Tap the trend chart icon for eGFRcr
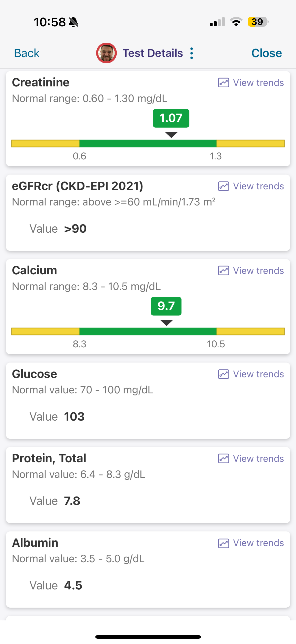 [x=223, y=186]
